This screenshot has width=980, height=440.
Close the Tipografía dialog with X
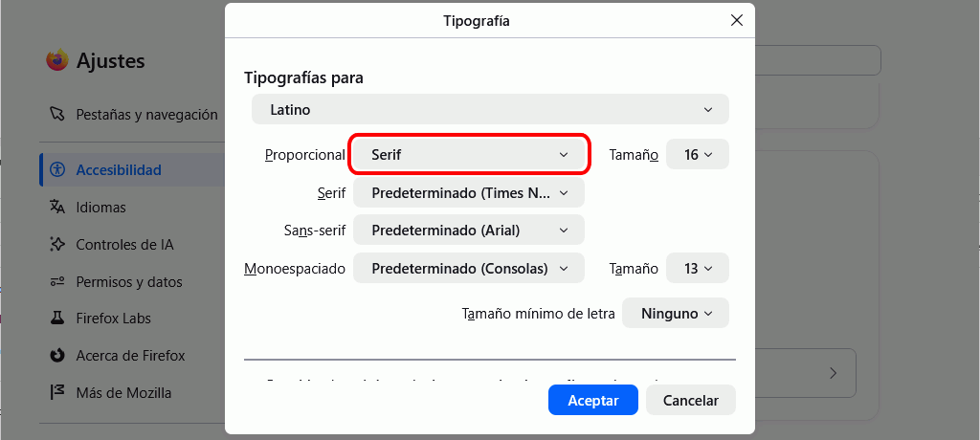(x=737, y=20)
